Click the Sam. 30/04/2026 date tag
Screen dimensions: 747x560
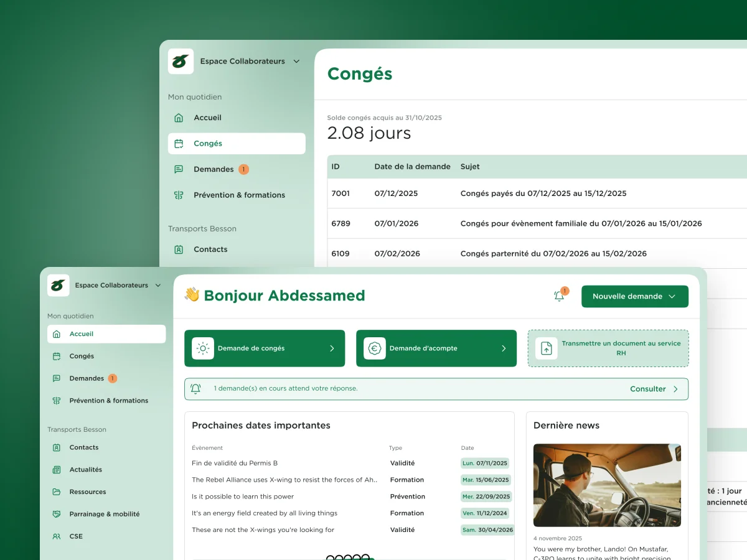pos(487,530)
